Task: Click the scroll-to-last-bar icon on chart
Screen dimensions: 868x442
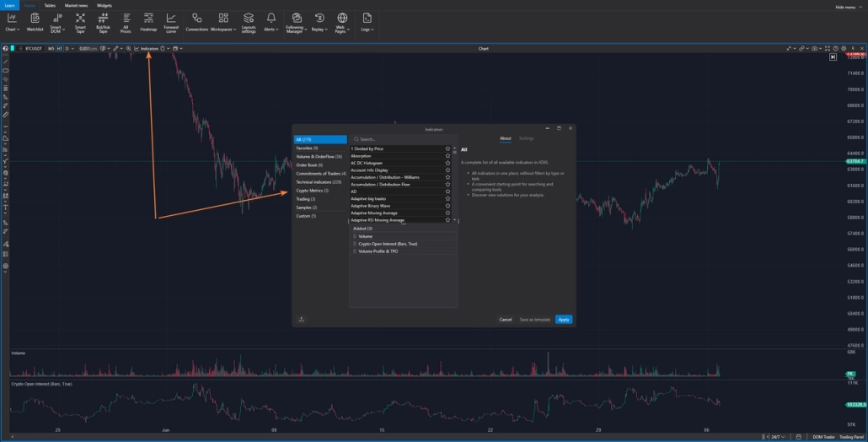Action: (x=833, y=57)
